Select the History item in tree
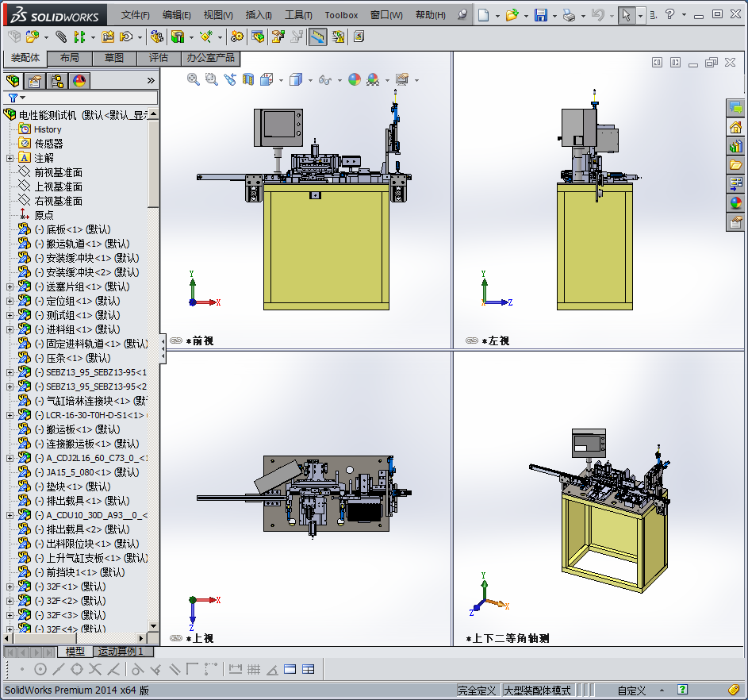 48,129
